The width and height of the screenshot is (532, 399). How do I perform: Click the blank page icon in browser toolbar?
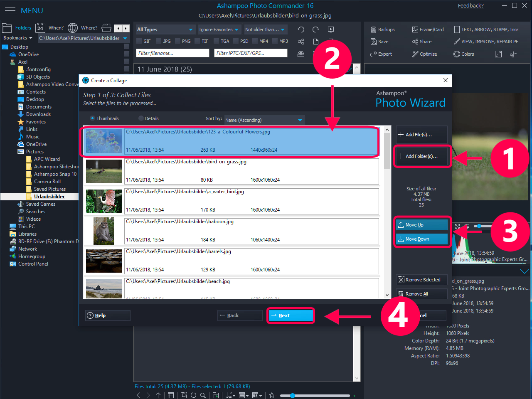(316, 42)
